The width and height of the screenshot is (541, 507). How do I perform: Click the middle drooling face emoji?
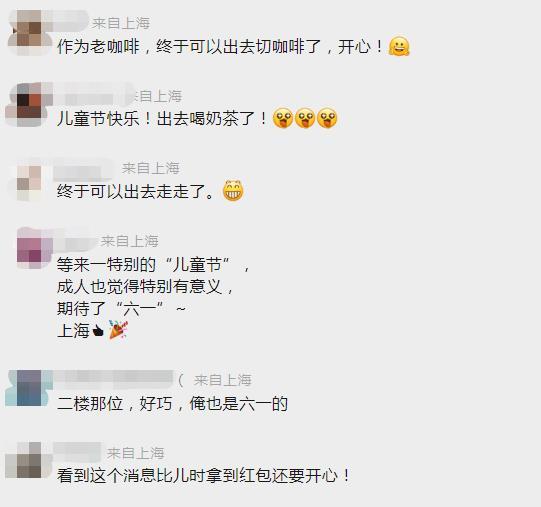click(x=305, y=118)
